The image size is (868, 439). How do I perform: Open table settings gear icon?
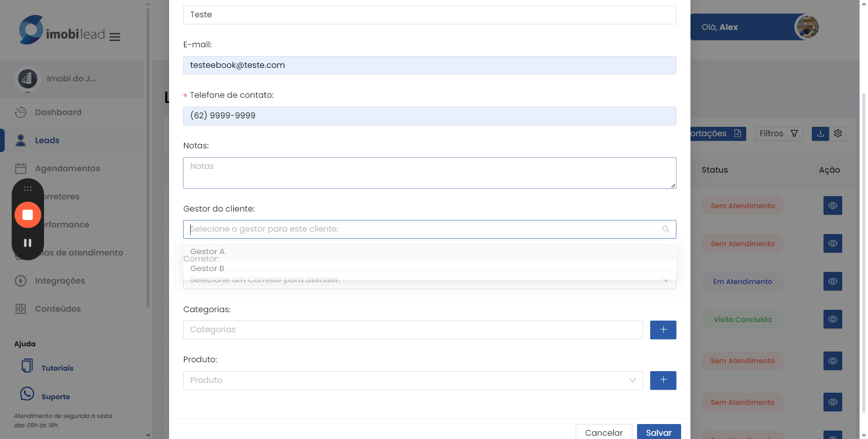pyautogui.click(x=838, y=134)
